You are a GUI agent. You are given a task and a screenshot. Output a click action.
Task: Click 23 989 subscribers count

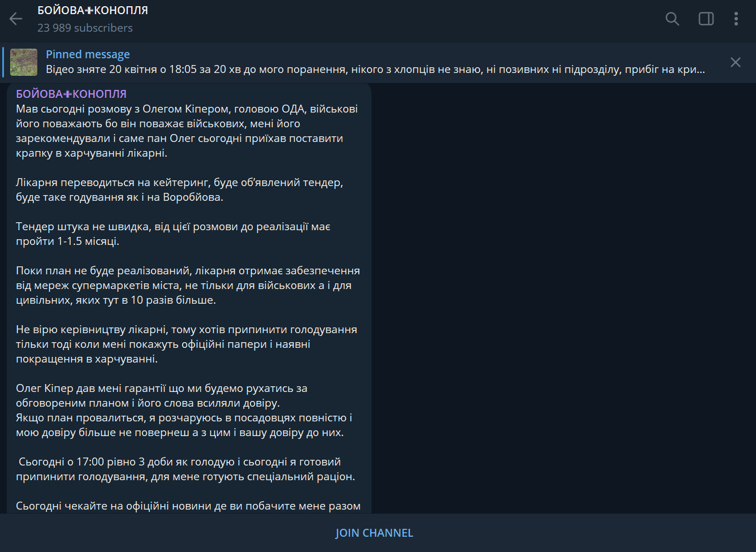click(x=85, y=28)
